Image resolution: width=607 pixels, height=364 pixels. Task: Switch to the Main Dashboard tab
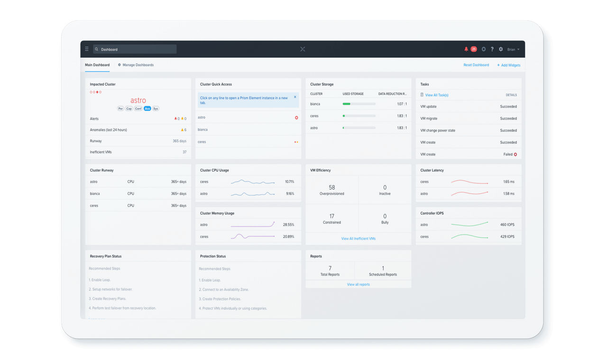[97, 65]
